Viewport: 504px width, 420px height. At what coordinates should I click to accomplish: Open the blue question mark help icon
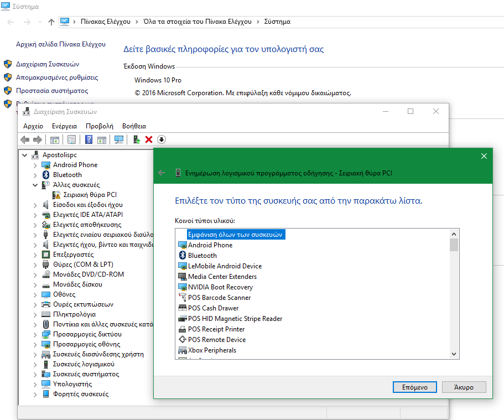[x=89, y=139]
